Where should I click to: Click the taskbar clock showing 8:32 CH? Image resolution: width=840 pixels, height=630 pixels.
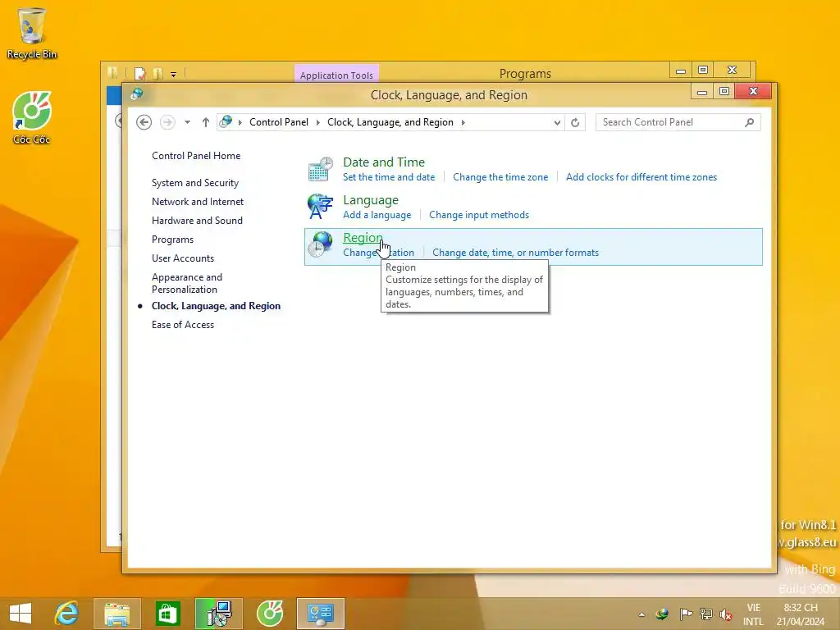[801, 614]
